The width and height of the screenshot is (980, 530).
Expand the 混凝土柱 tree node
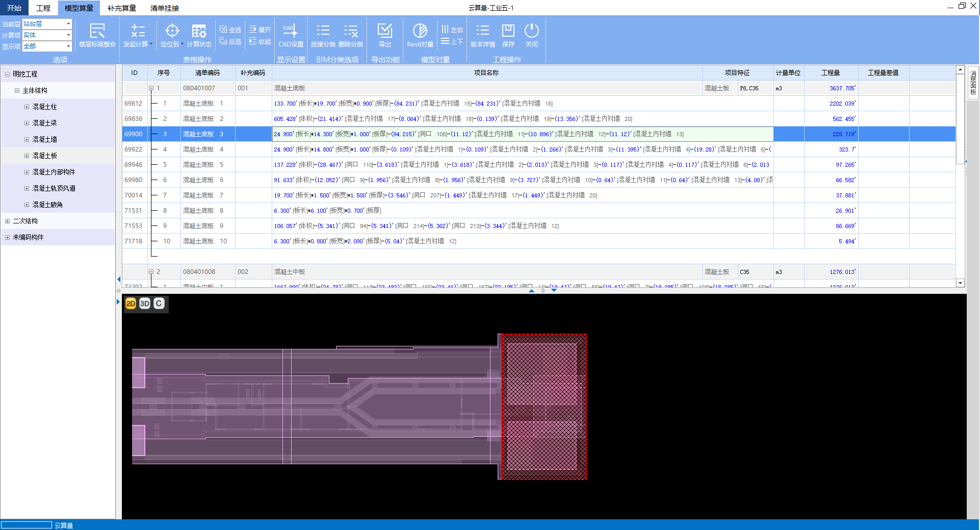pos(27,107)
